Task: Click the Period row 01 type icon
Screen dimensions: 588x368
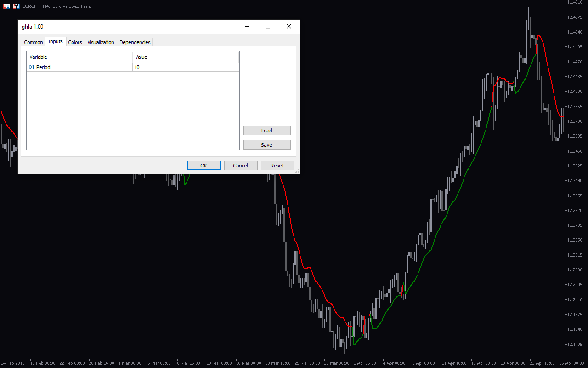Action: tap(32, 67)
